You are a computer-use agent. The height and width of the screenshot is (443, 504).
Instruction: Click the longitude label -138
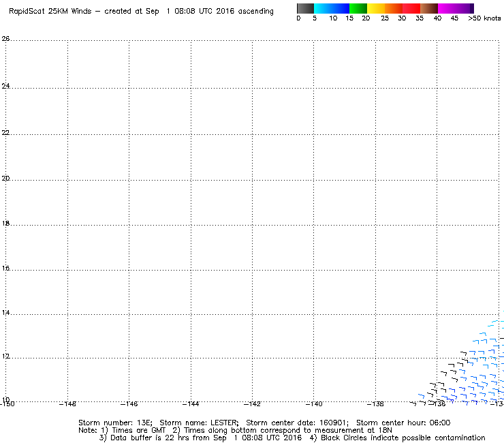pyautogui.click(x=375, y=404)
